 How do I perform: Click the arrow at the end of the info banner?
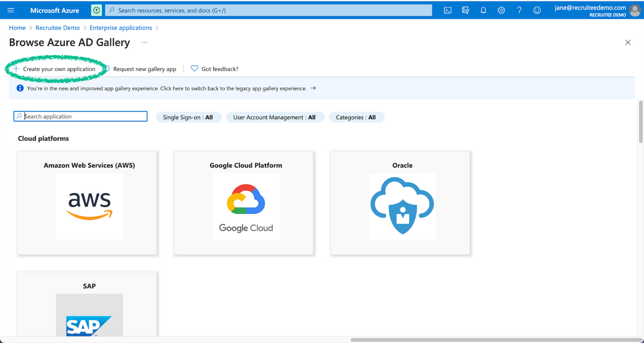point(313,88)
